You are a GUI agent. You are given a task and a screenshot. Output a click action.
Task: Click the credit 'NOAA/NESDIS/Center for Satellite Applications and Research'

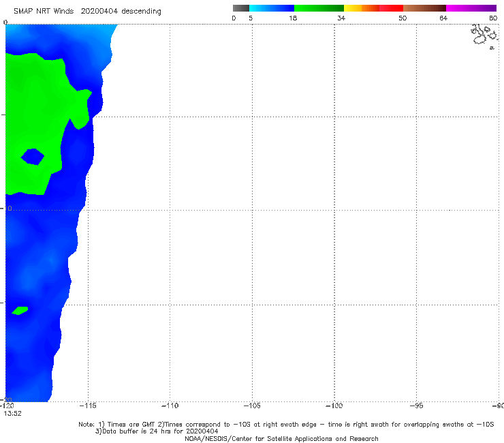281,438
